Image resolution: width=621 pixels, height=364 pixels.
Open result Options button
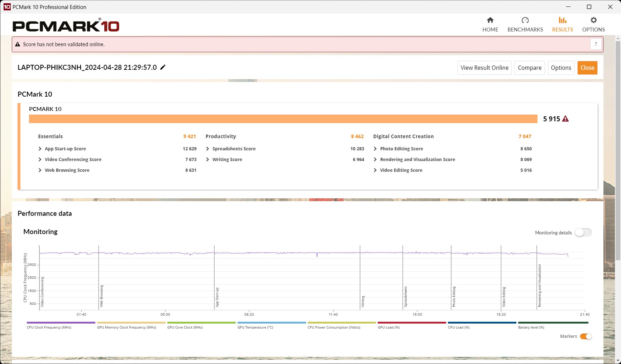561,68
